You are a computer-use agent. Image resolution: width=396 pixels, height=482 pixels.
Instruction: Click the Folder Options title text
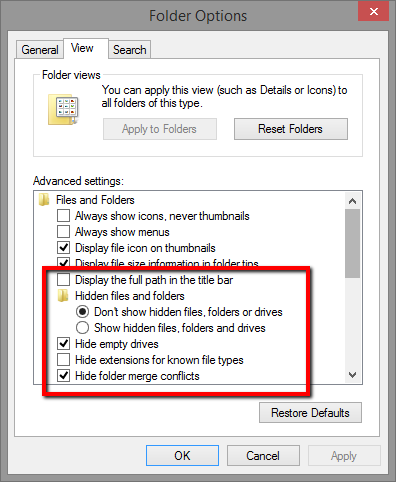198,16
